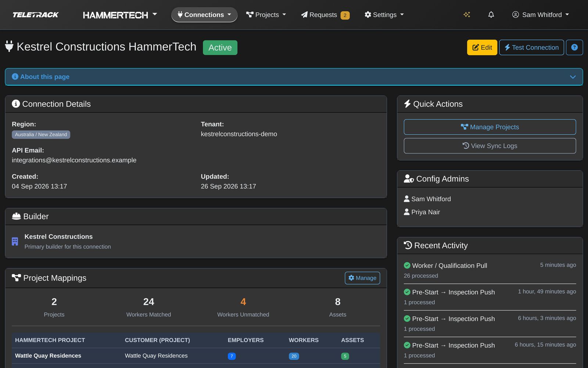Click the person icon next to Priya Nair
Viewport: 588px width, 368px height.
pyautogui.click(x=406, y=212)
